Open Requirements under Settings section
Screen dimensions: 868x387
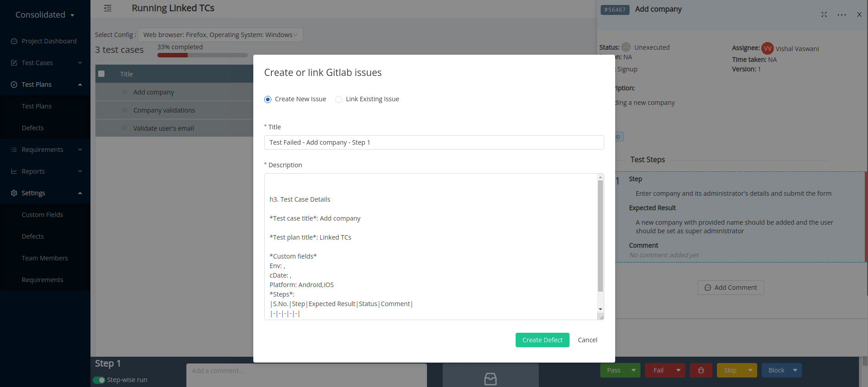pyautogui.click(x=43, y=280)
